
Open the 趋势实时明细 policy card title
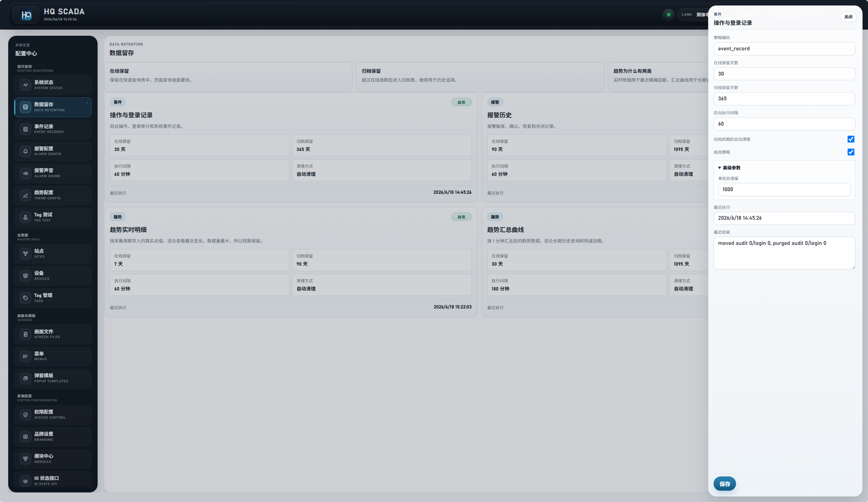point(128,230)
